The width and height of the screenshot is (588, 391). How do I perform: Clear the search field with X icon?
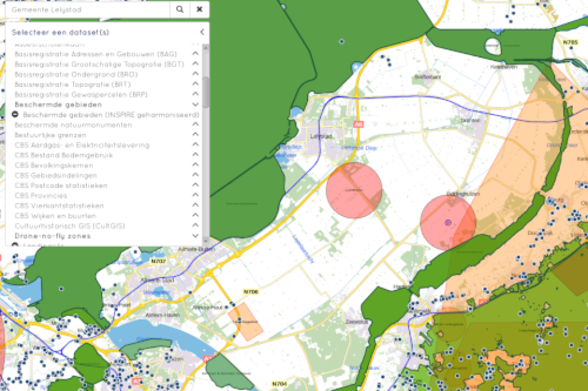point(199,10)
